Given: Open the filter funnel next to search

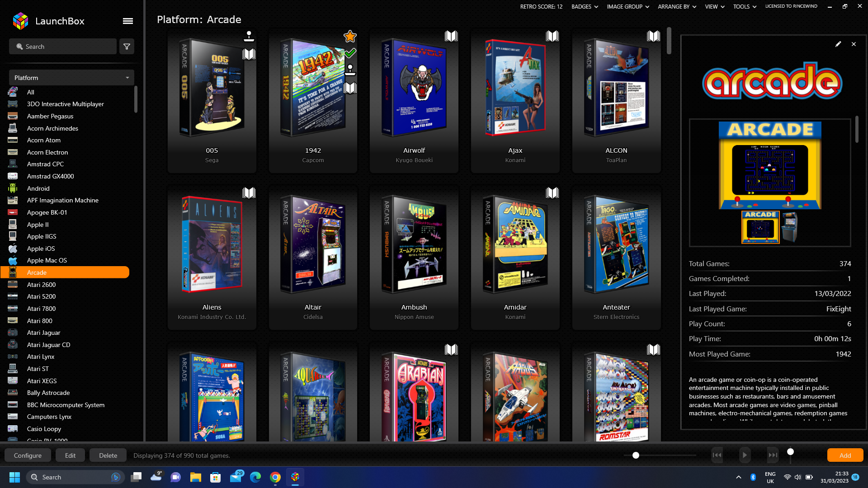Looking at the screenshot, I should [x=127, y=47].
